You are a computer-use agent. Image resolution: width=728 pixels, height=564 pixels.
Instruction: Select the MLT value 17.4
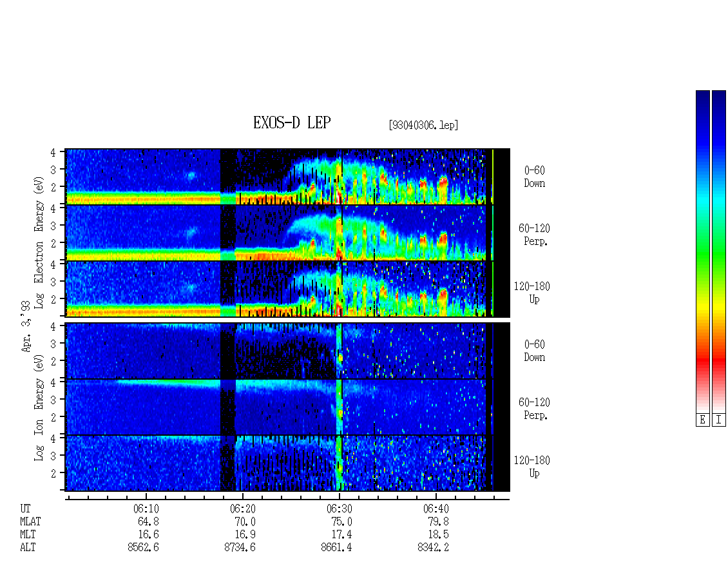pyautogui.click(x=341, y=535)
